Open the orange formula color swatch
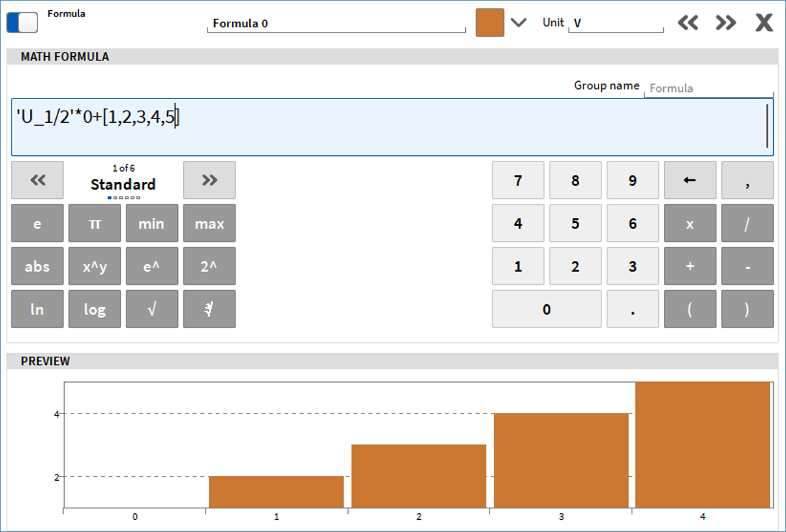This screenshot has width=786, height=532. click(490, 23)
